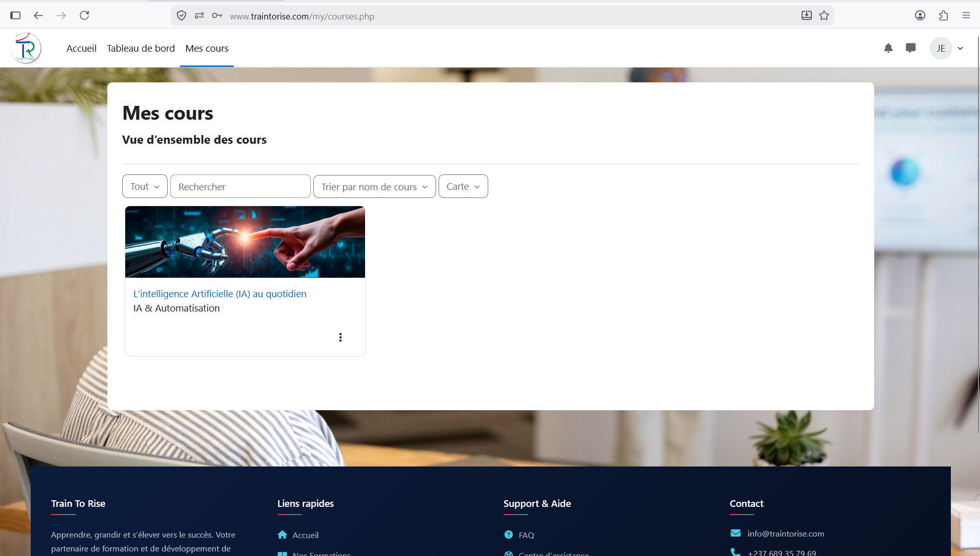Go to the Accueil menu item
The height and width of the screenshot is (556, 980).
coord(81,48)
